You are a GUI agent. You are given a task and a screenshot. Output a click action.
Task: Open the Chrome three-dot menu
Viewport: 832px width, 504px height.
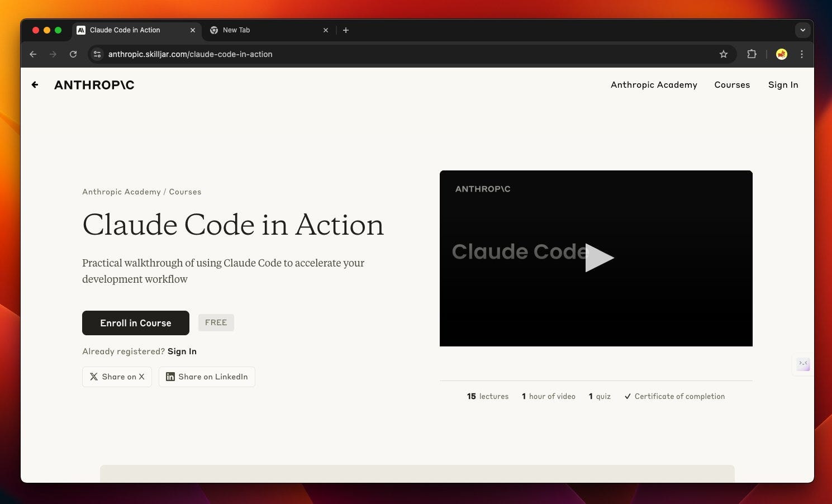[802, 54]
